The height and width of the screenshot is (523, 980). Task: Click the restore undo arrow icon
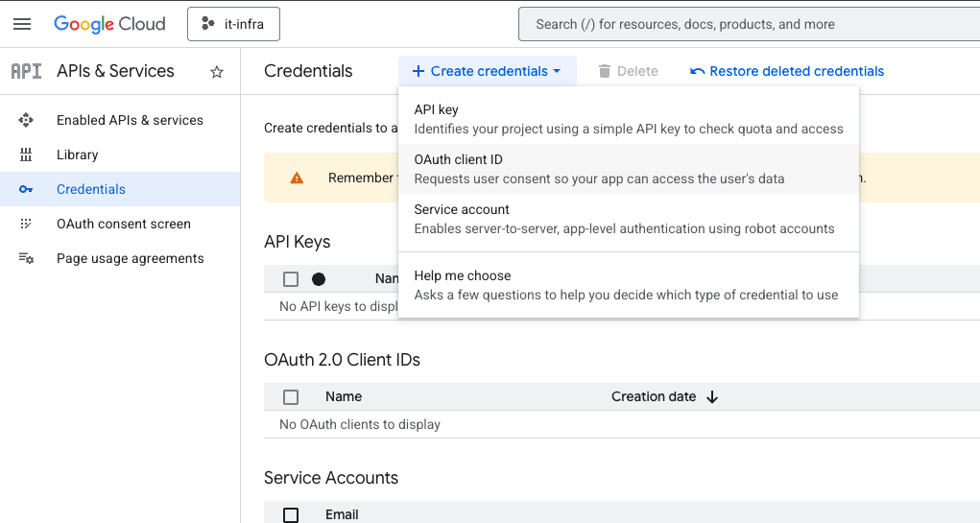[x=697, y=71]
